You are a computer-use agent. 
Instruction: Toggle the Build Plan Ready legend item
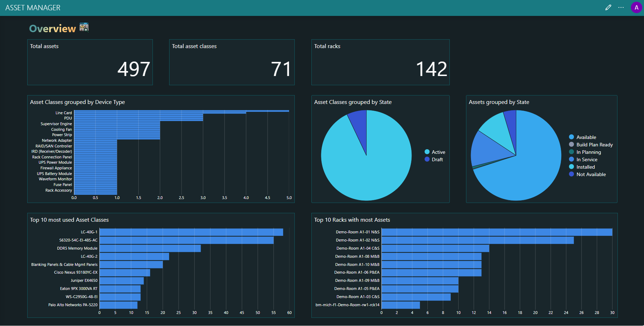click(x=594, y=145)
